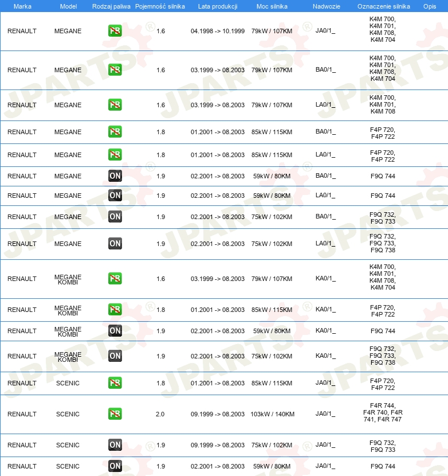
Task: Click F9Q 732, F9Q 733 in Scenic row
Action: [383, 446]
